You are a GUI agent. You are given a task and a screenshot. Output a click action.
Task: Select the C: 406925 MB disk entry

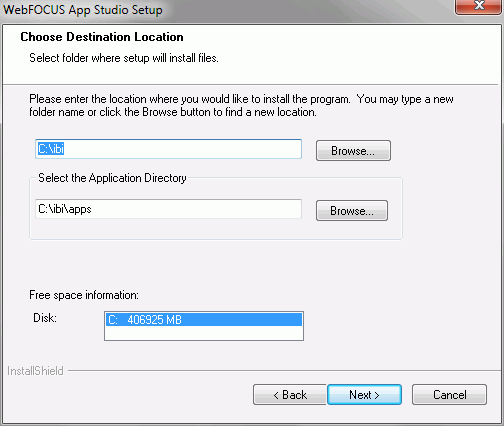(204, 320)
